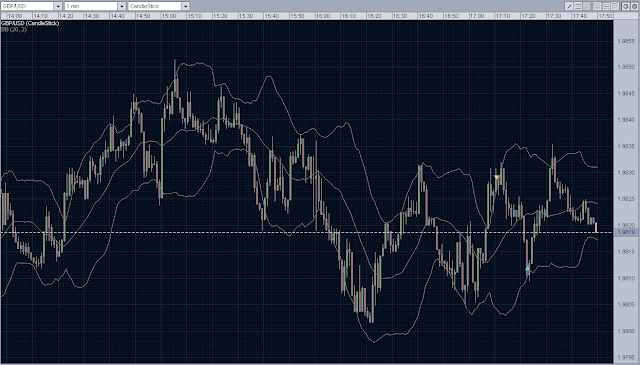Viewport: 640px width, 365px height.
Task: Select the trend line drawing tool
Action: click(569, 6)
